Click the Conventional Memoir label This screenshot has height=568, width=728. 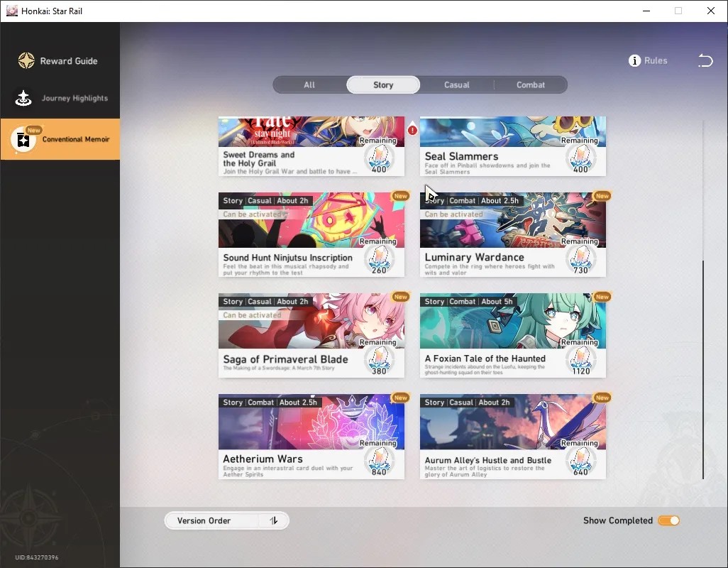(x=76, y=139)
